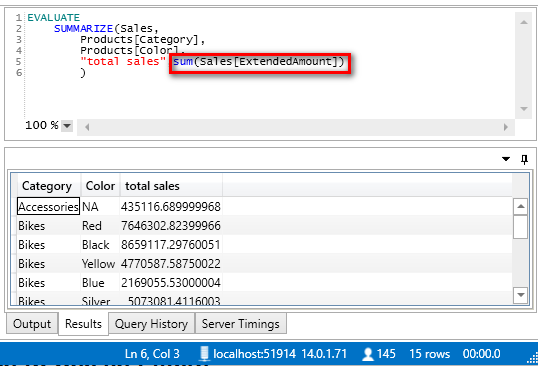This screenshot has width=538, height=366.
Task: Select the Results tab
Action: click(83, 323)
